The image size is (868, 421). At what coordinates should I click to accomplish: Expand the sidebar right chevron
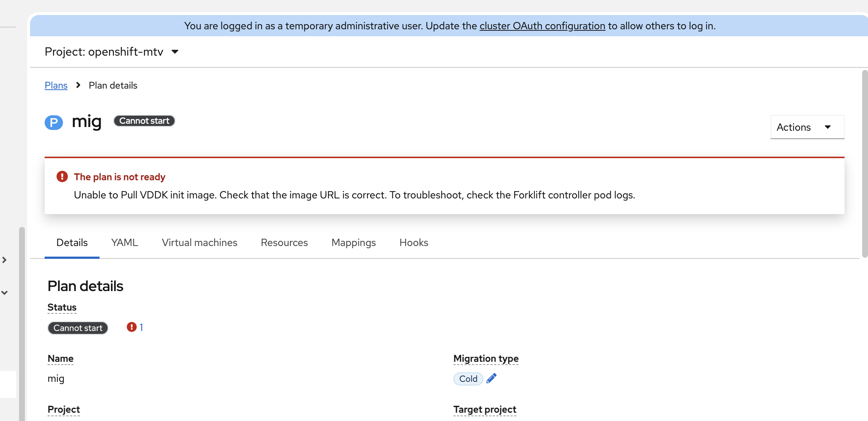coord(4,260)
